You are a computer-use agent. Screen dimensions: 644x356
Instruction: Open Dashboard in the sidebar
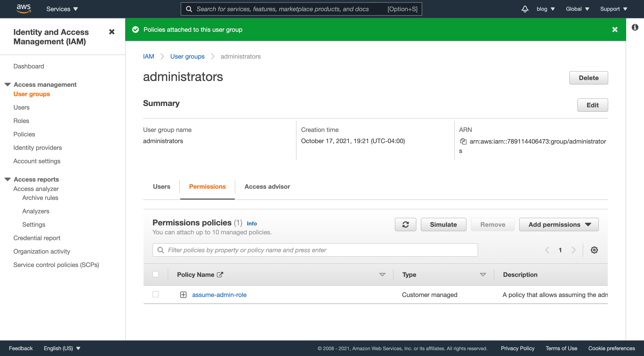(29, 66)
